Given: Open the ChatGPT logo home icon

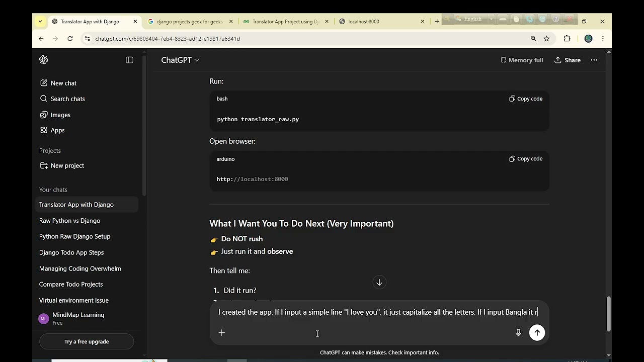Looking at the screenshot, I should point(44,60).
